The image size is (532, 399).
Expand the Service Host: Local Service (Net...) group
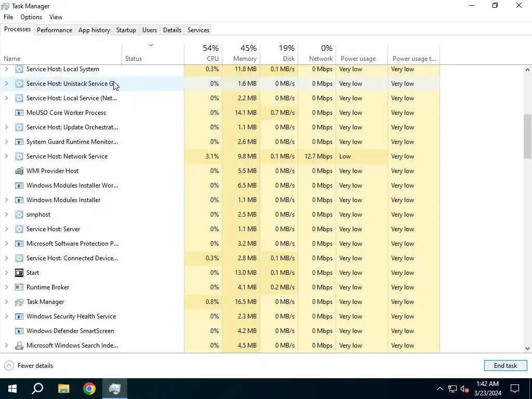[x=6, y=98]
